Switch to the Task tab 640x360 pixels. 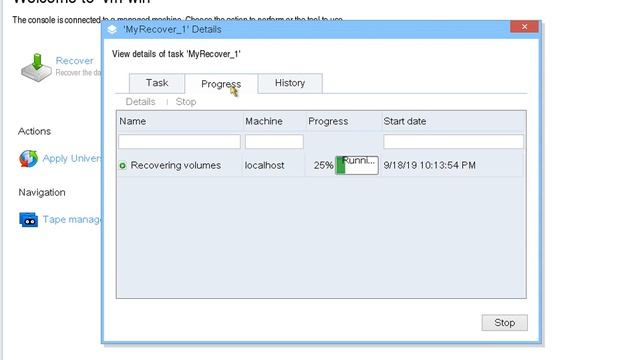[157, 83]
